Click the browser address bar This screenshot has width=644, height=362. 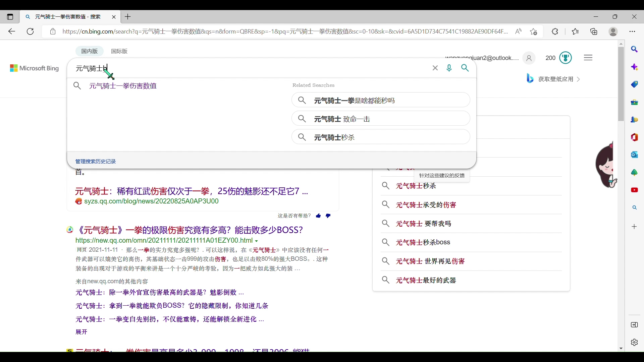[285, 32]
